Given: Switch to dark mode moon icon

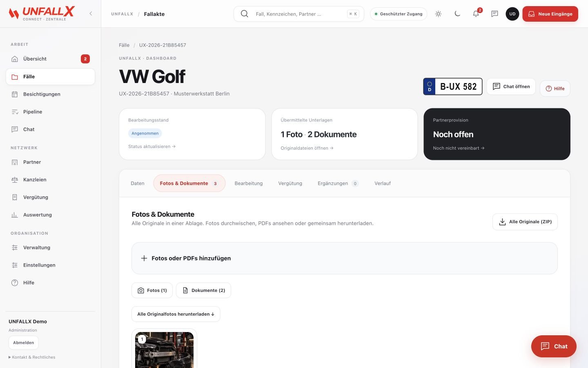Looking at the screenshot, I should coord(457,14).
